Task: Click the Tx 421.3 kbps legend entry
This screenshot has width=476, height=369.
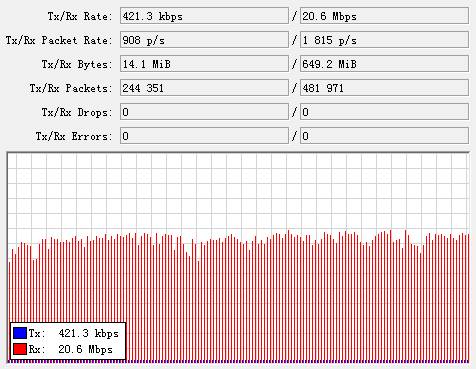Action: 66,333
